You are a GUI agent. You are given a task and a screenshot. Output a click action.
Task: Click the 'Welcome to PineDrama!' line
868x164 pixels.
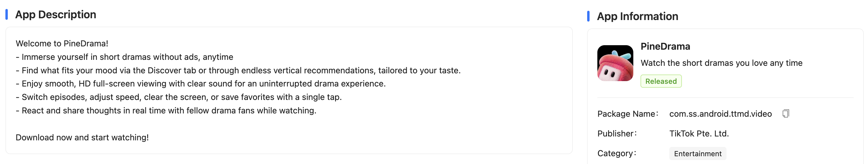[62, 43]
